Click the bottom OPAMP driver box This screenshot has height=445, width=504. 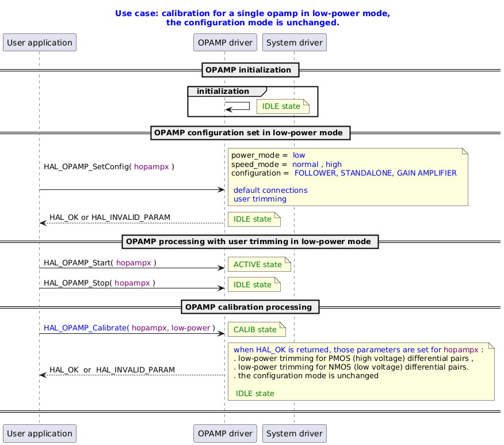[x=225, y=433]
